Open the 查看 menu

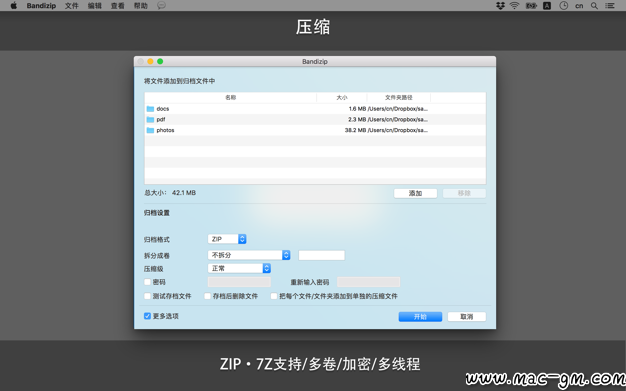click(118, 6)
